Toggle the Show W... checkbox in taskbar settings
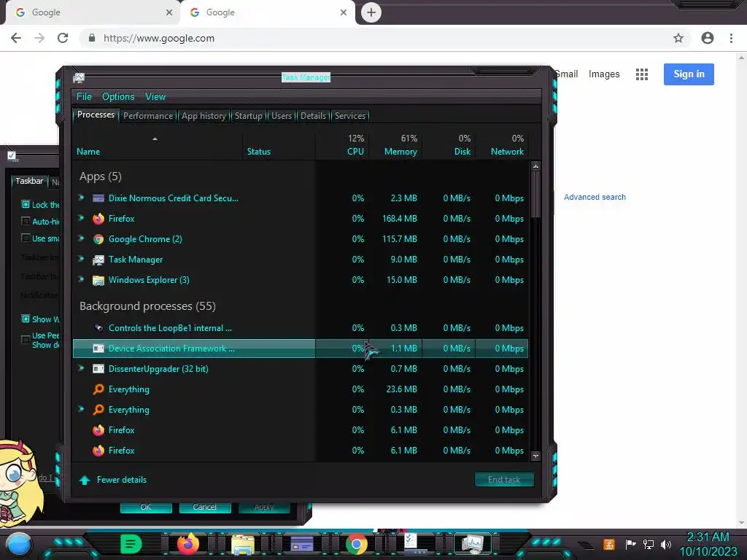This screenshot has width=747, height=560. [26, 319]
